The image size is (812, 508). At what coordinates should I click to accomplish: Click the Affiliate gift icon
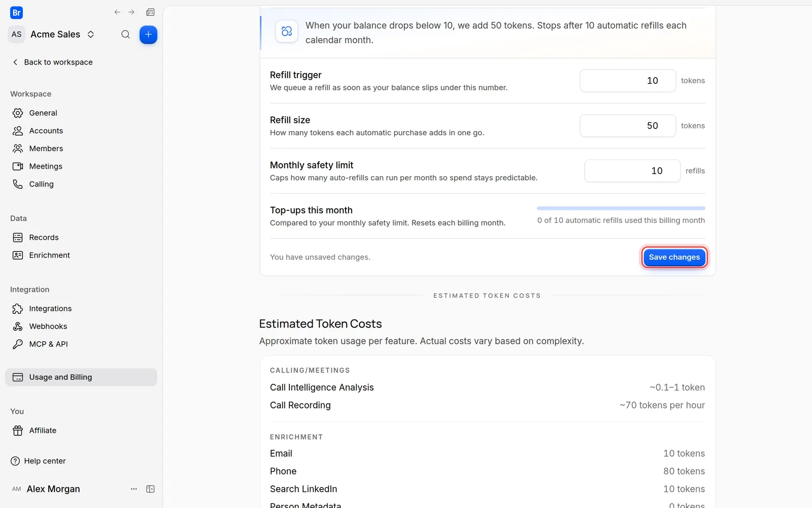pyautogui.click(x=18, y=430)
